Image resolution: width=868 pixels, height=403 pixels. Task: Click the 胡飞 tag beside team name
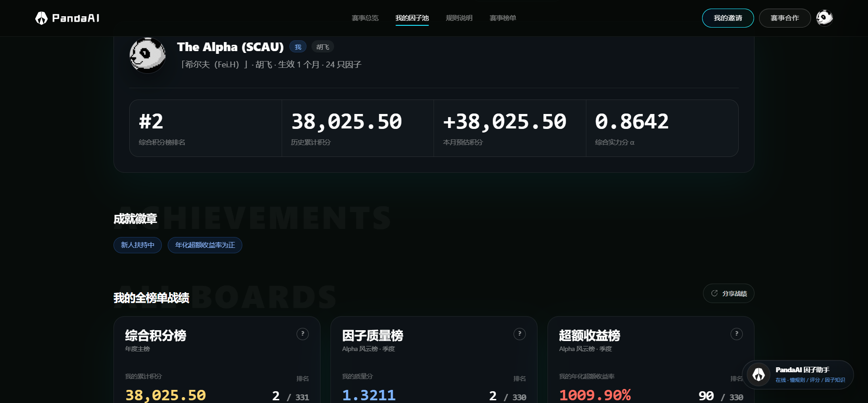coord(323,47)
